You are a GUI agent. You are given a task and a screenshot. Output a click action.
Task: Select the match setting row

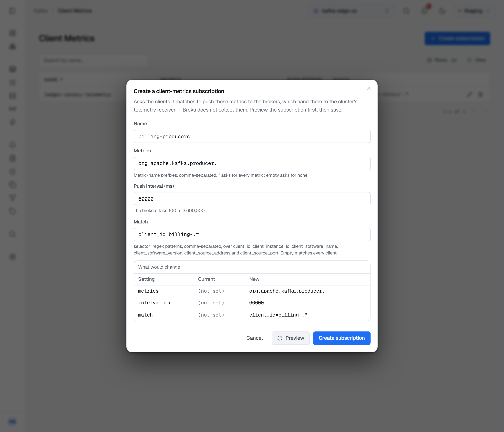252,315
